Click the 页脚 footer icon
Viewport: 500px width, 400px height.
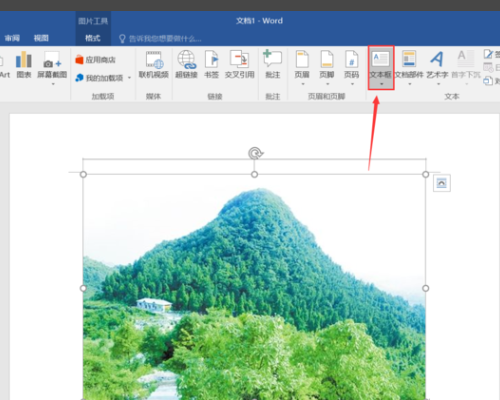point(327,59)
